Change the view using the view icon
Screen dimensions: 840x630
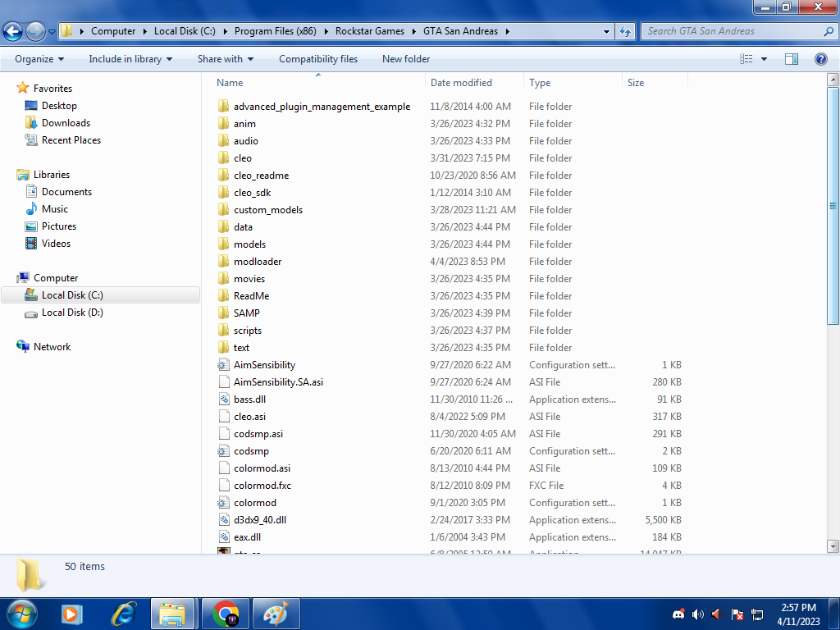pyautogui.click(x=746, y=59)
